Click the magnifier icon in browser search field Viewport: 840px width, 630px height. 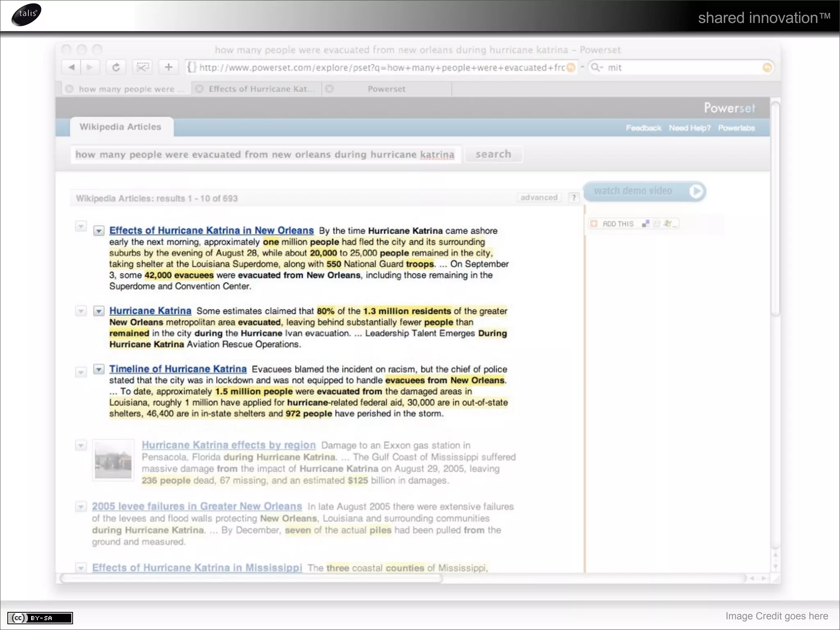[597, 67]
